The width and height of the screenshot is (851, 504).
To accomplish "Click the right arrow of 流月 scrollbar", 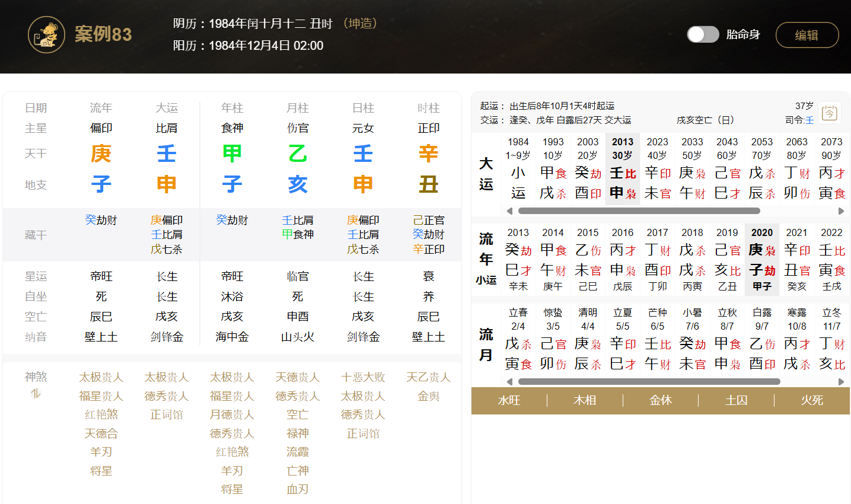I will [841, 382].
